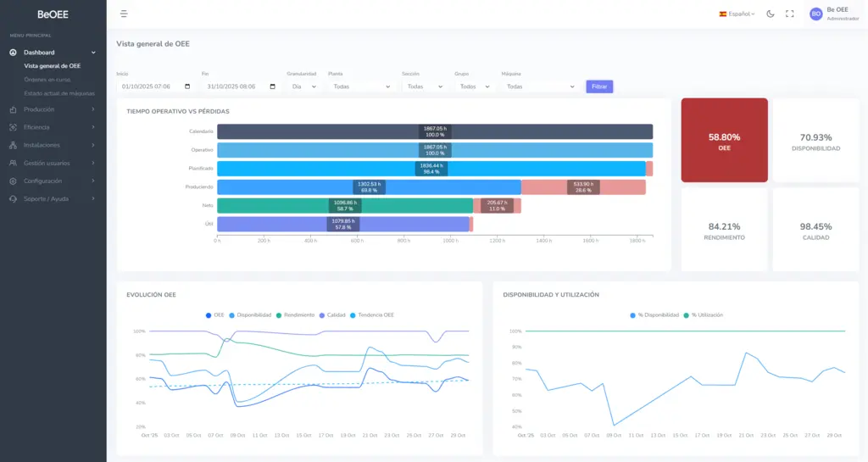Viewport: 868px width, 462px height.
Task: Click the Filtrar button
Action: [x=599, y=86]
